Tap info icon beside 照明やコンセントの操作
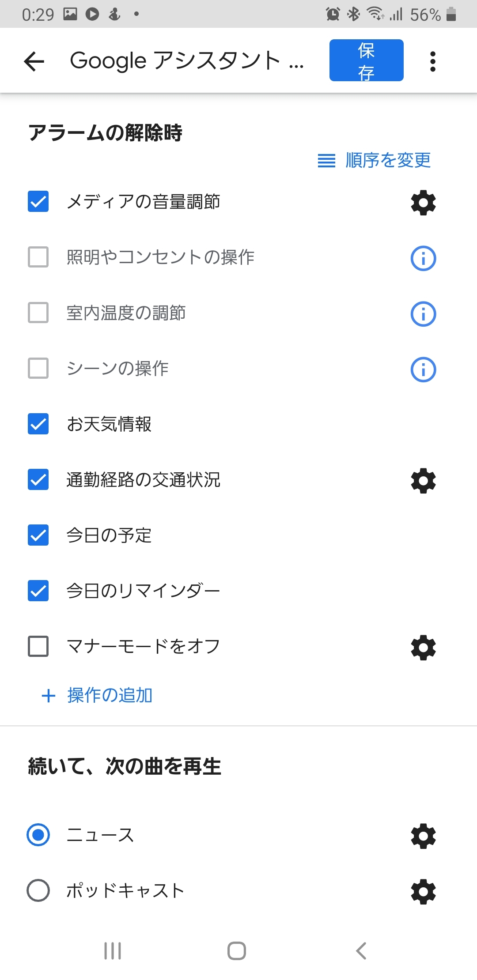 423,258
